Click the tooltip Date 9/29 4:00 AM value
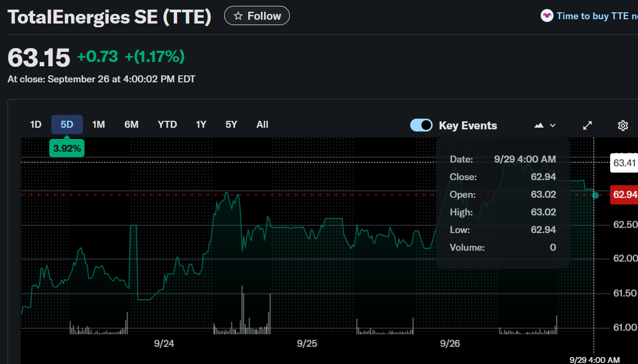This screenshot has width=638, height=364. click(x=525, y=159)
